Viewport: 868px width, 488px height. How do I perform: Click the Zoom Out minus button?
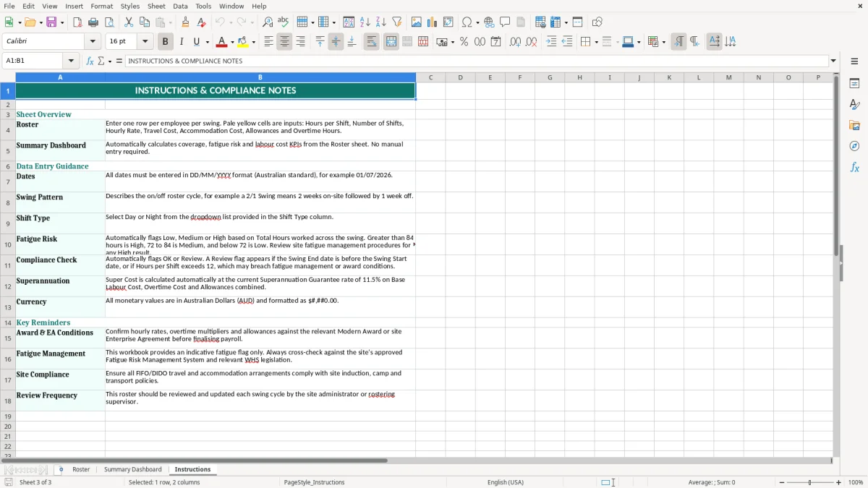tap(782, 482)
